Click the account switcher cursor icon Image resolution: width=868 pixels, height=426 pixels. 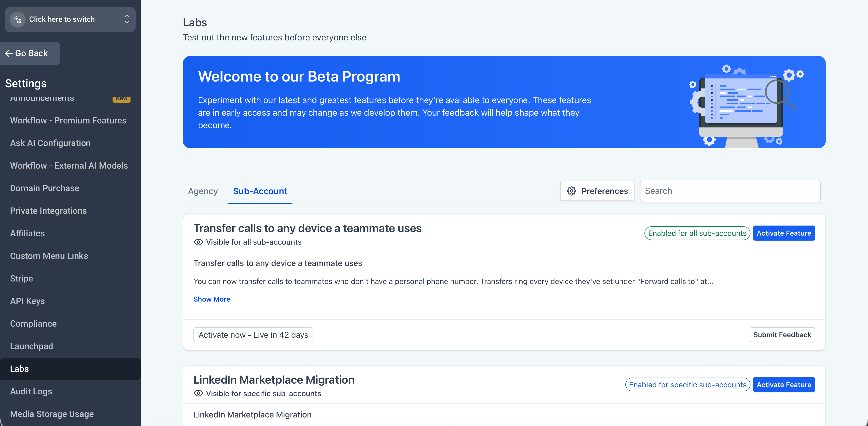pos(18,20)
